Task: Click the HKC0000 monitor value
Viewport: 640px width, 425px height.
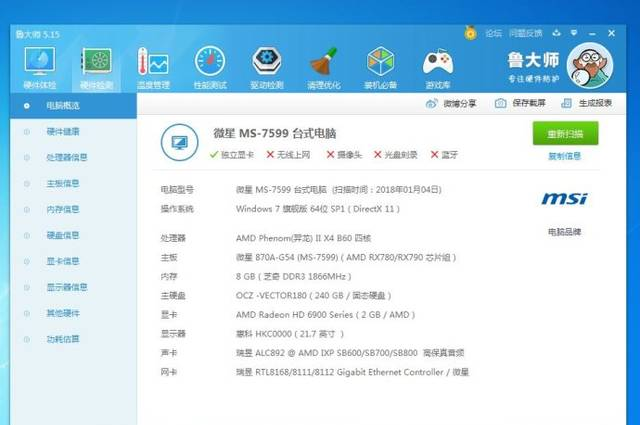Action: click(x=290, y=334)
